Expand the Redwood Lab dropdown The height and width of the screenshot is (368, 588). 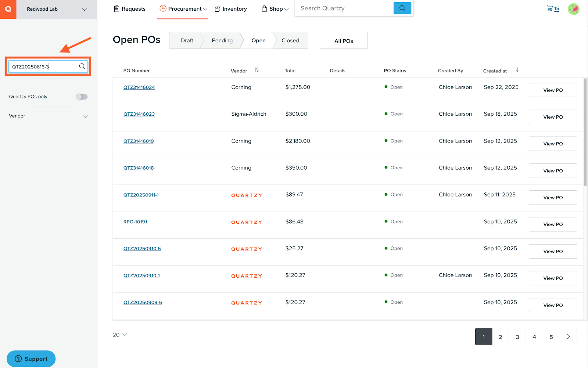(85, 9)
